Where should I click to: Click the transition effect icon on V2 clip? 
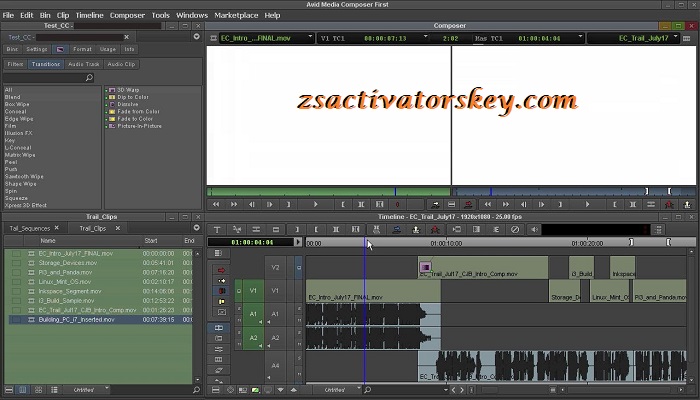[425, 267]
